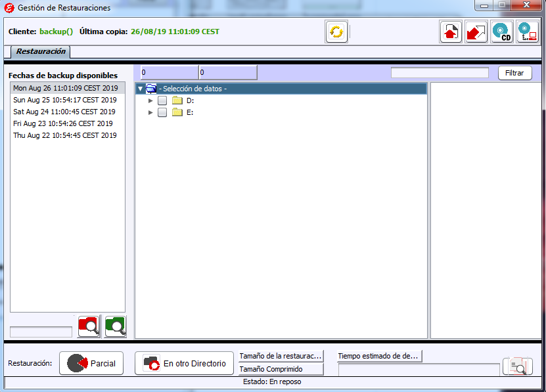The width and height of the screenshot is (546, 392).
Task: Check the E: drive checkbox
Action: tap(162, 112)
